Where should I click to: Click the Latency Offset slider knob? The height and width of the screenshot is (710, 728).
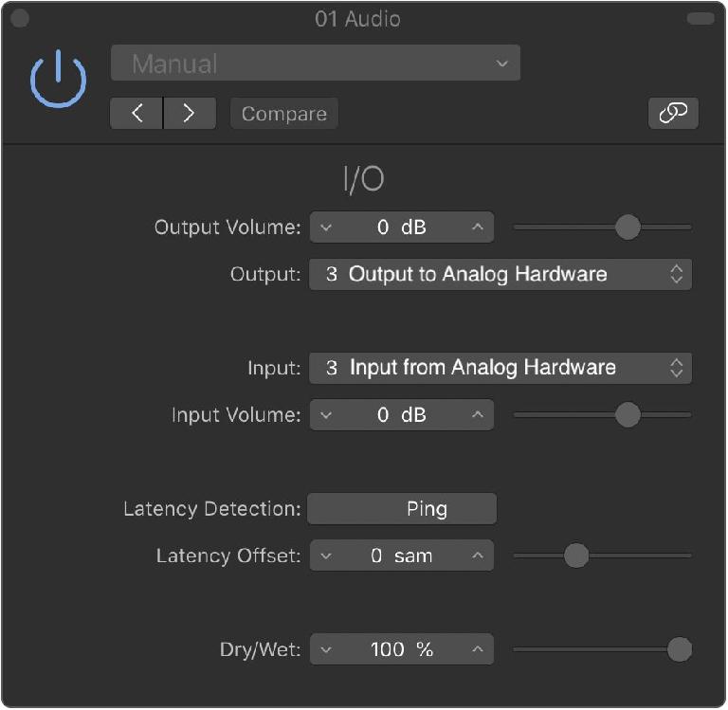[576, 556]
